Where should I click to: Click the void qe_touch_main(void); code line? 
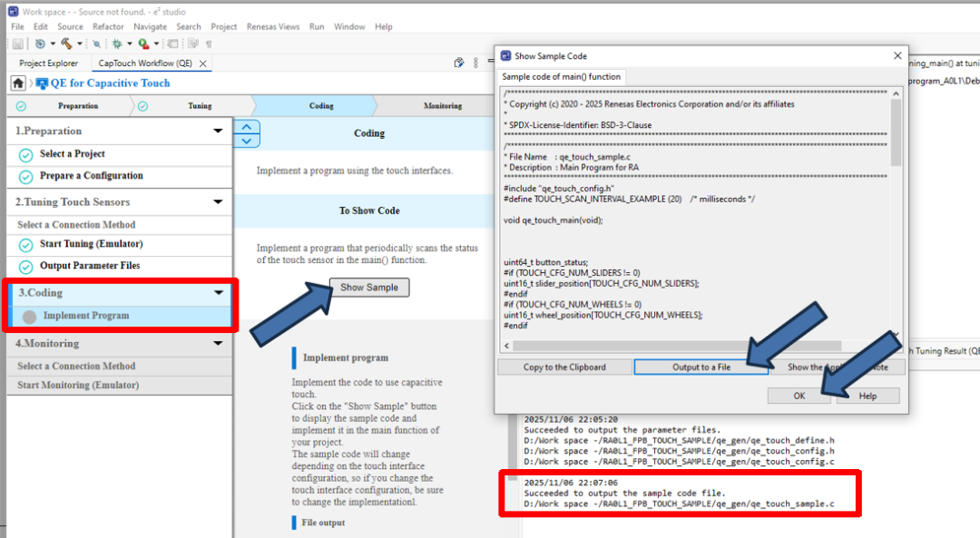(x=554, y=220)
